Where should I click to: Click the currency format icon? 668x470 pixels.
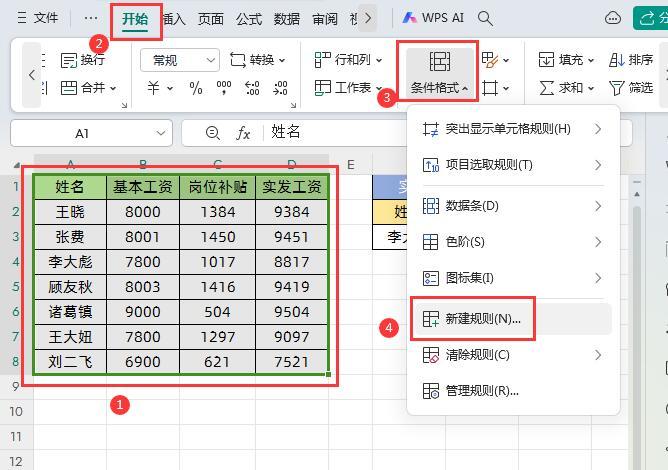[155, 88]
